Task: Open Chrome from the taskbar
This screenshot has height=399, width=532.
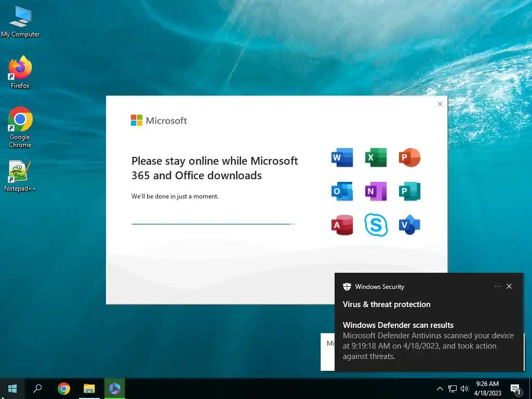Action: click(64, 389)
